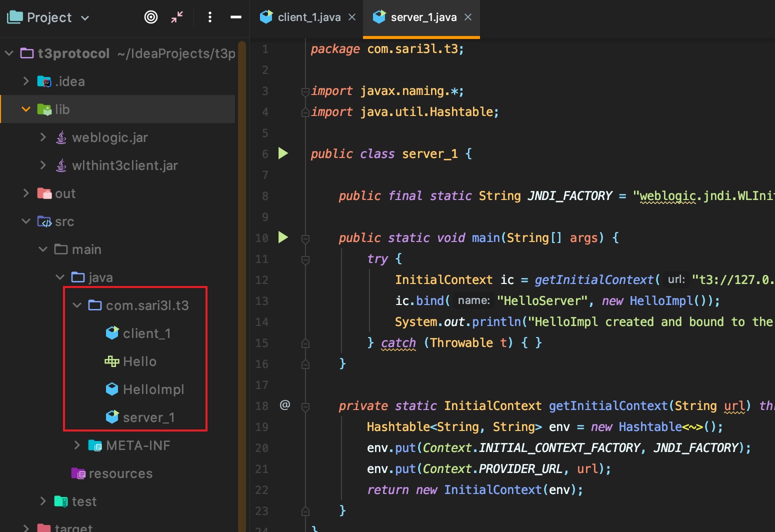
Task: Expand the .idea folder
Action: click(26, 81)
